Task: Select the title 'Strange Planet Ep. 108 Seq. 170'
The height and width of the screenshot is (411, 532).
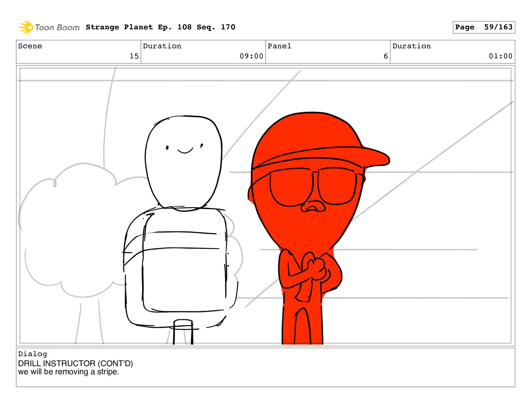Action: (x=161, y=27)
